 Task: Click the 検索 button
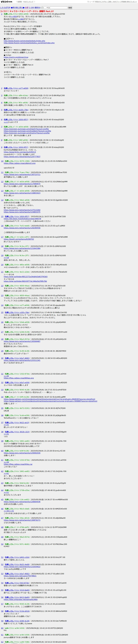(x=70, y=8)
